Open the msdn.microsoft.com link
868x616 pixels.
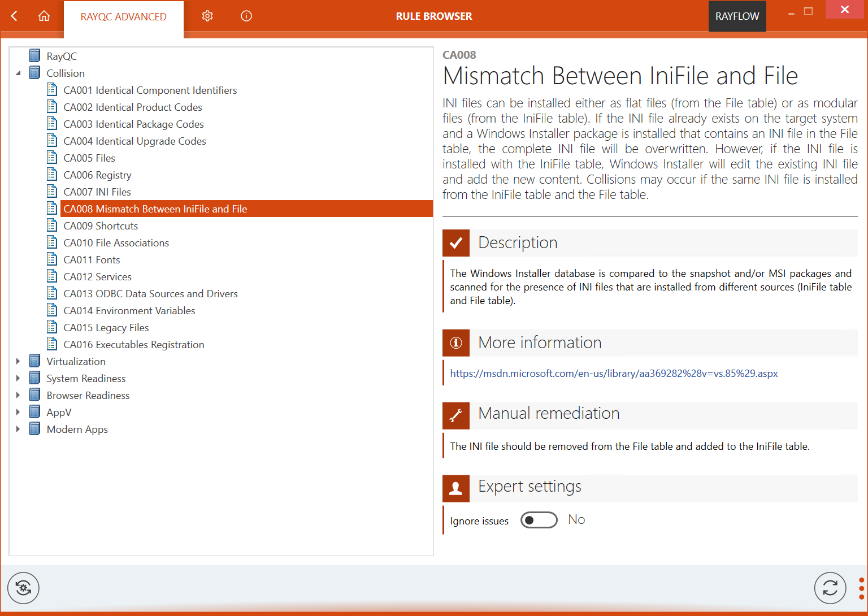(614, 374)
